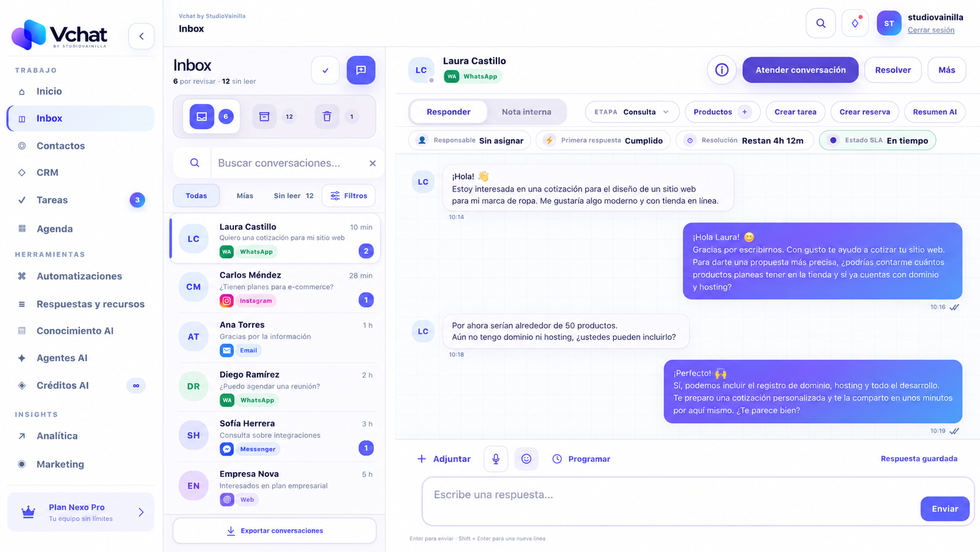Screen dimensions: 980x552
Task: Open the Filtros filter options
Action: (349, 195)
